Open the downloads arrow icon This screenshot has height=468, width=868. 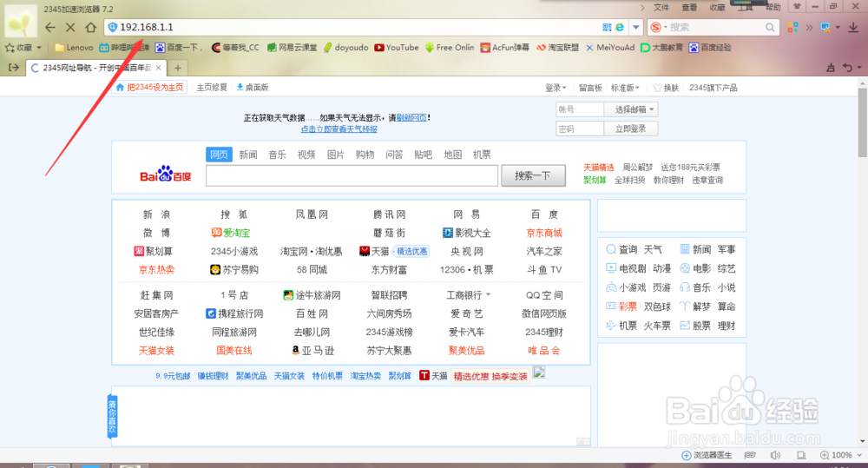tap(853, 27)
